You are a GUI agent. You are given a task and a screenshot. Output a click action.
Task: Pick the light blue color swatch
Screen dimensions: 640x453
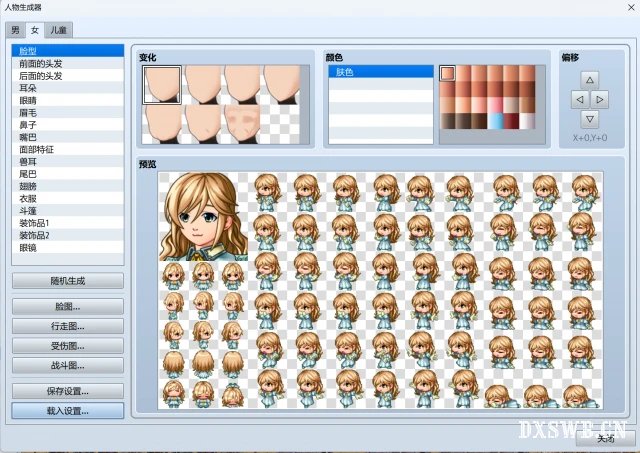click(x=496, y=120)
